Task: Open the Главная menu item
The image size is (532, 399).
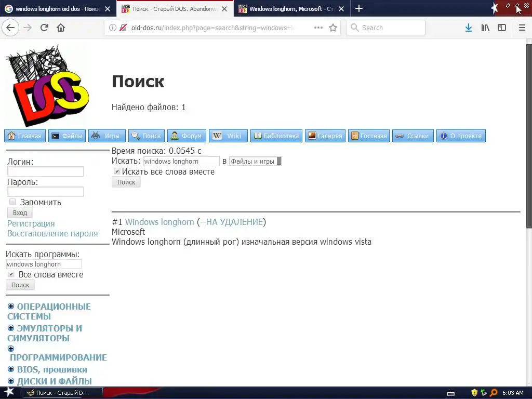Action: coord(25,136)
